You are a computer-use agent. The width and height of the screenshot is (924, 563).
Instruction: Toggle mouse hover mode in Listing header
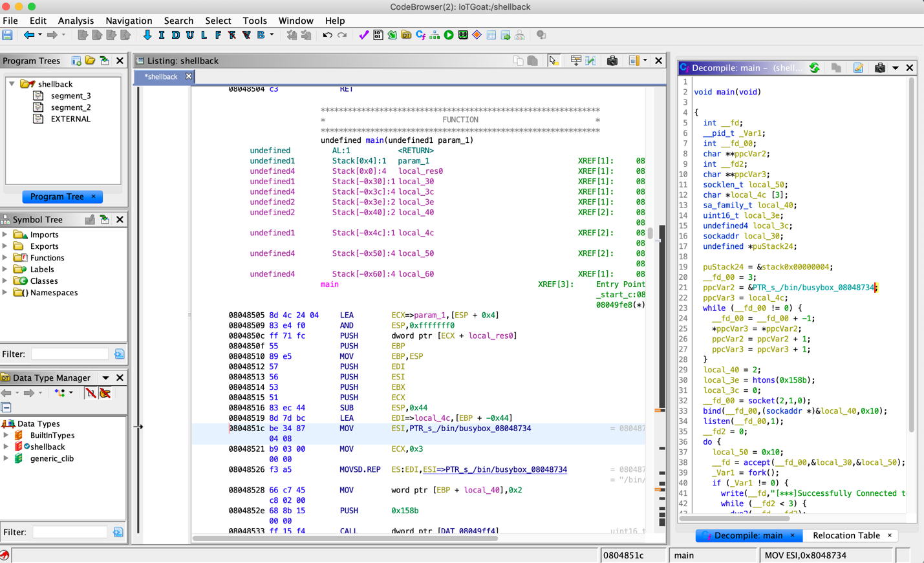tap(553, 61)
